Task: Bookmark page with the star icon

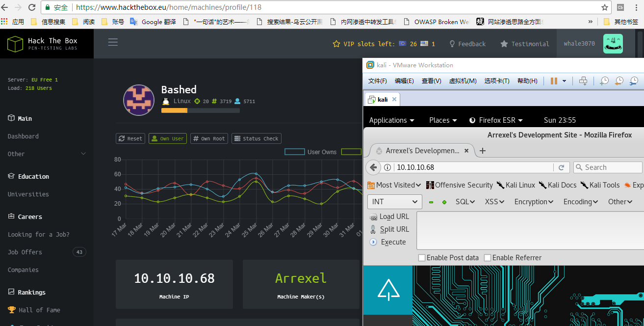Action: (605, 7)
